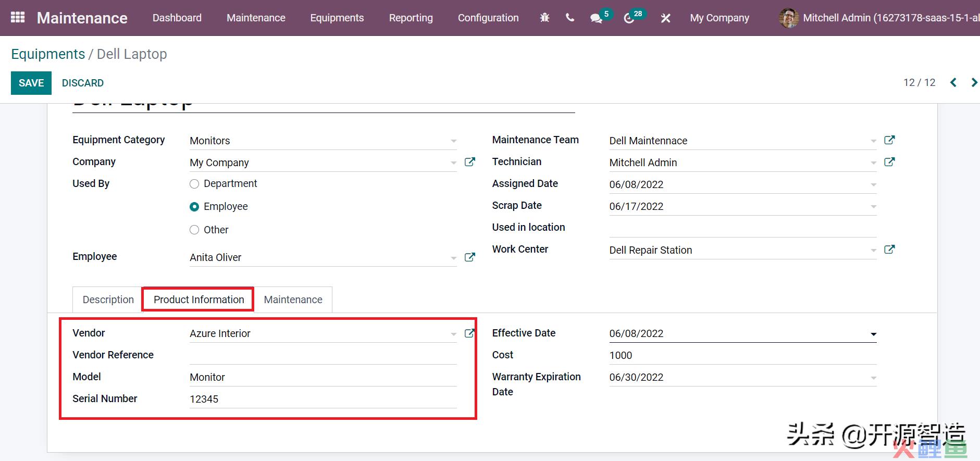Go back to Equipments breadcrumb
The image size is (980, 461).
pyautogui.click(x=48, y=54)
